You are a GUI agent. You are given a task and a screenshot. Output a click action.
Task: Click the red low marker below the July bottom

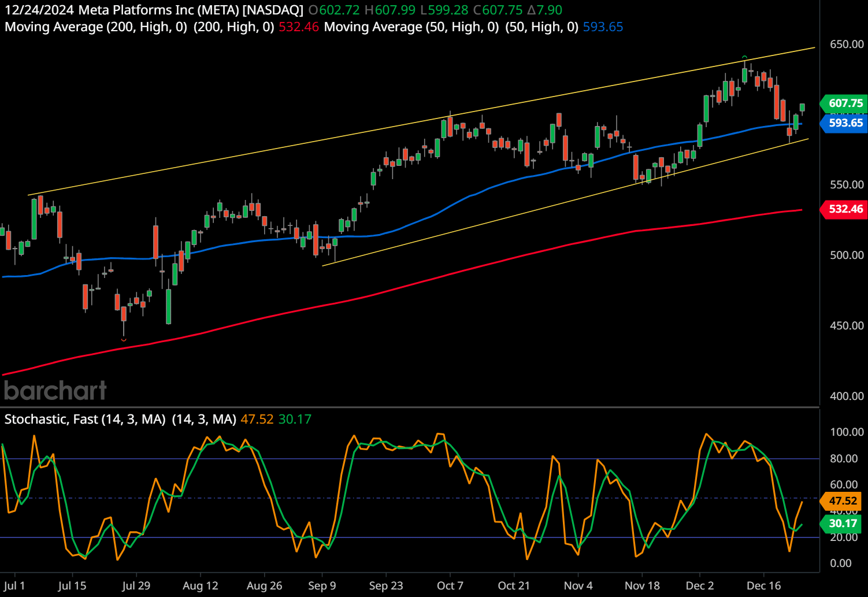tap(124, 339)
